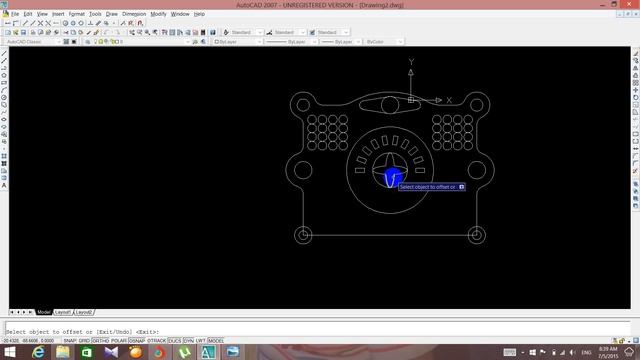Switch to the Layout2 tab
The width and height of the screenshot is (640, 360).
84,312
